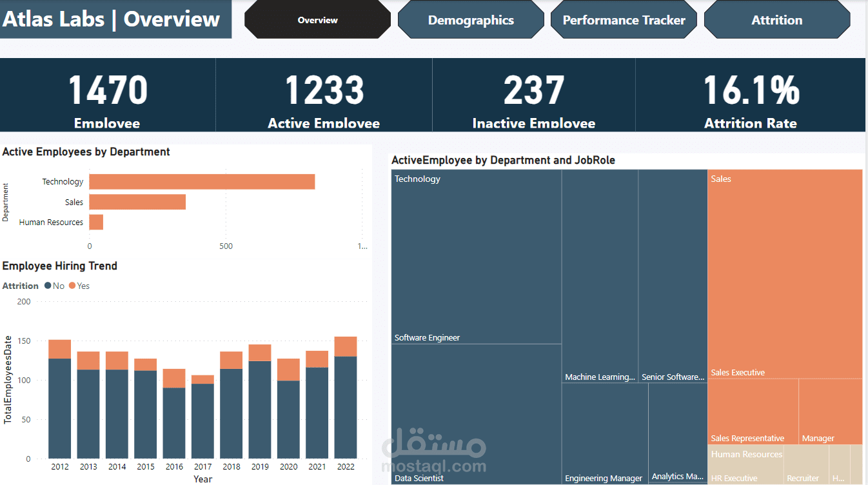
Task: Switch to the Demographics page
Action: (x=470, y=19)
